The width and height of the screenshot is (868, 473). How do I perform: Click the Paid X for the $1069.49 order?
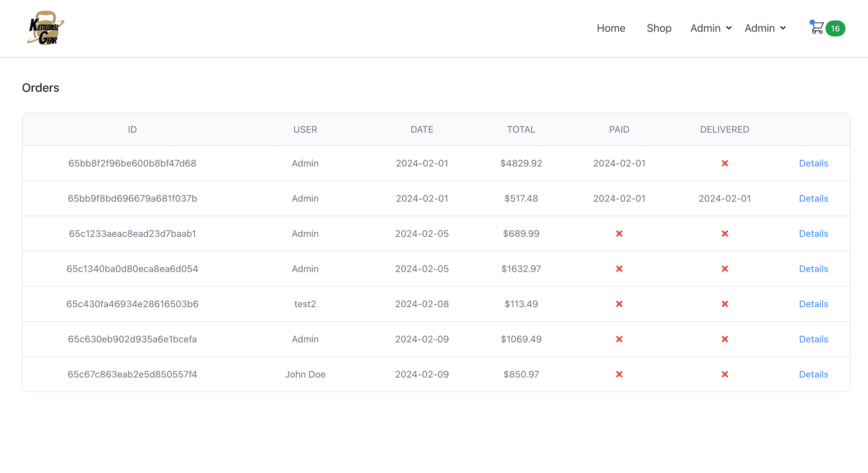tap(619, 339)
